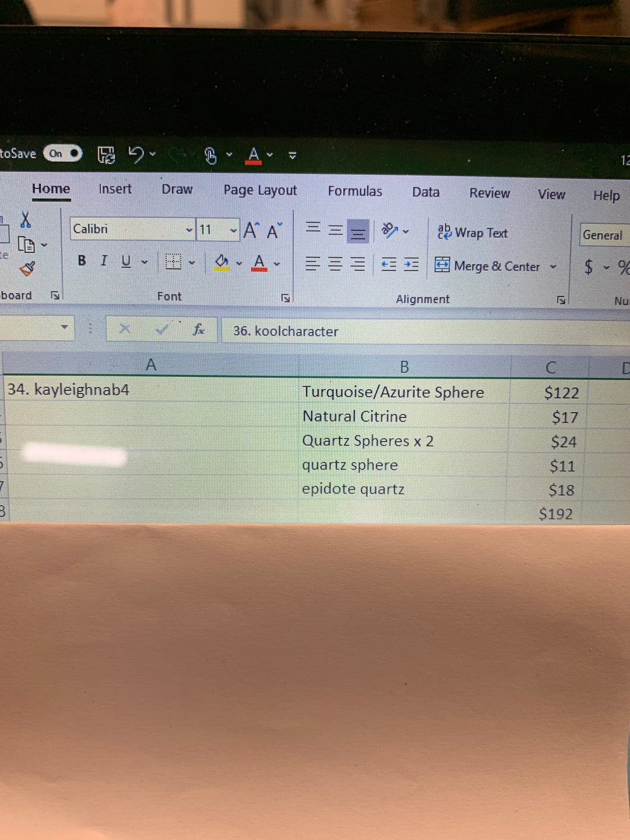
Task: Expand the Merge & Center dropdown arrow
Action: 553,267
